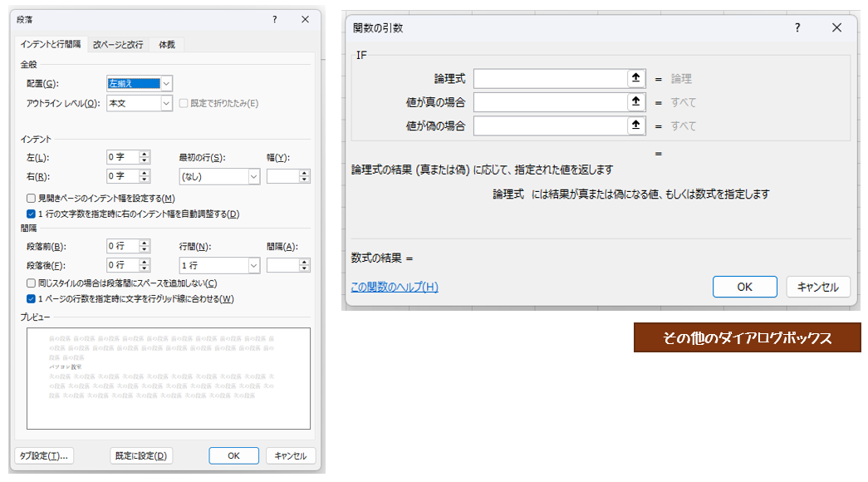Expand the アウトライン レベル dropdown
The height and width of the screenshot is (482, 868).
click(167, 103)
